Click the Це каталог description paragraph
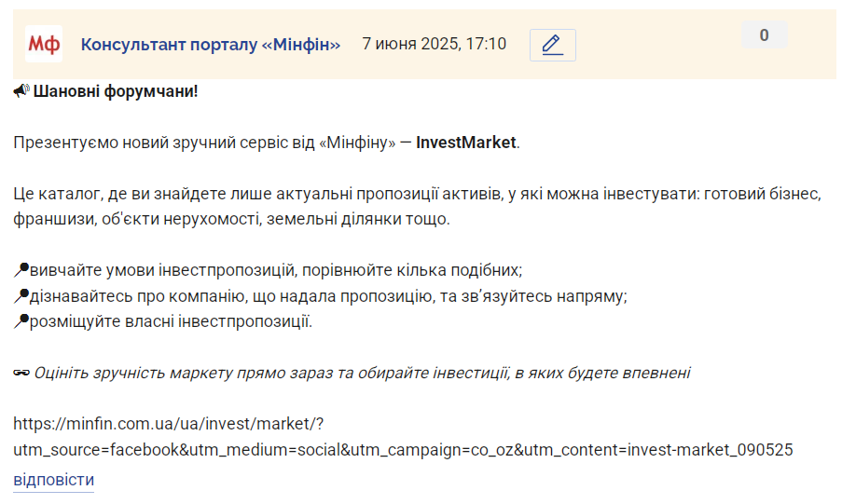Screen dimensions: 842x504 click(417, 206)
